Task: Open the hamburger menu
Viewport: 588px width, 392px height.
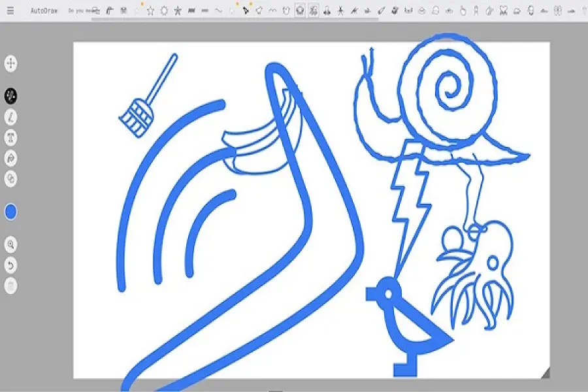Action: [9, 8]
